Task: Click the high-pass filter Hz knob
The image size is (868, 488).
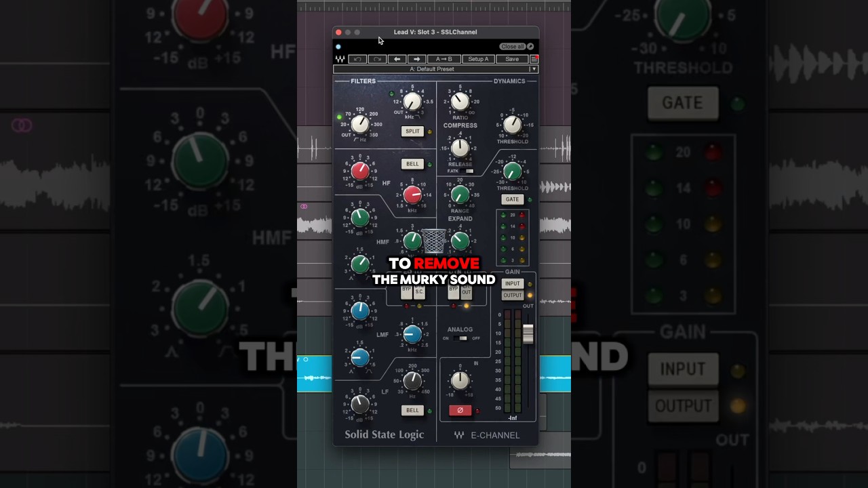Action: pyautogui.click(x=360, y=125)
